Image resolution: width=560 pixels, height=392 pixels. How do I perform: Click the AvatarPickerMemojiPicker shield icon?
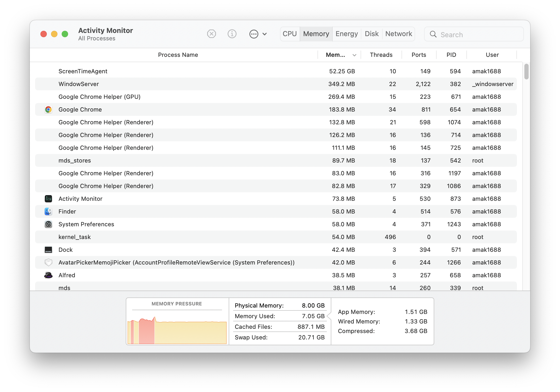[x=48, y=262]
